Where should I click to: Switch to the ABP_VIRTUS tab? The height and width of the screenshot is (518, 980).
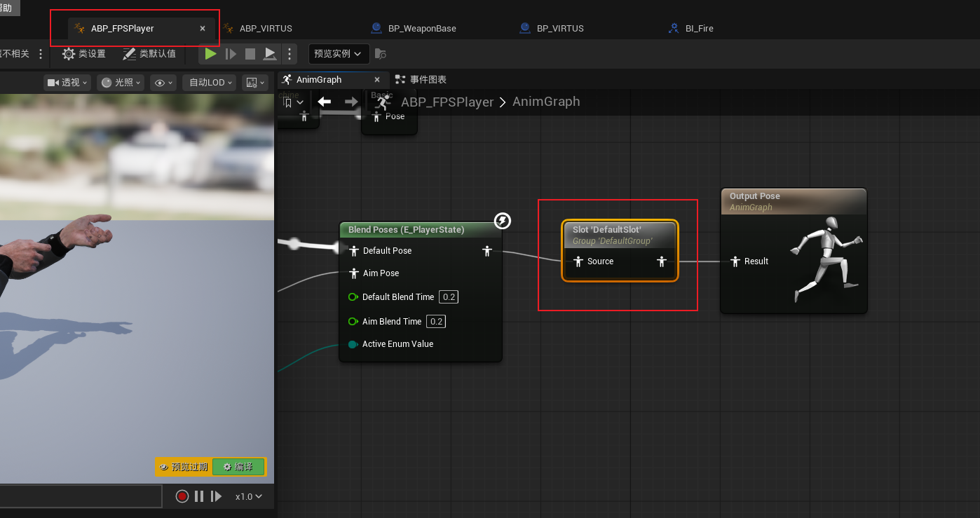tap(265, 29)
